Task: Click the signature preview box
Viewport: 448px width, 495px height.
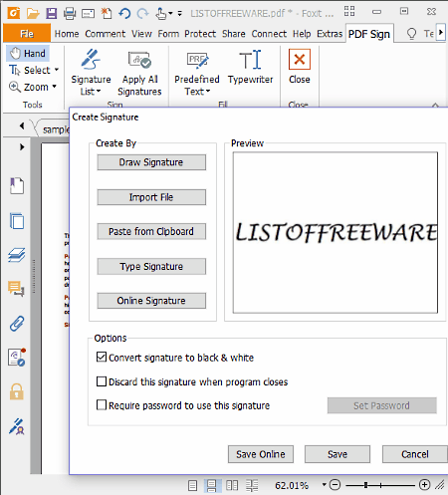Action: point(336,232)
